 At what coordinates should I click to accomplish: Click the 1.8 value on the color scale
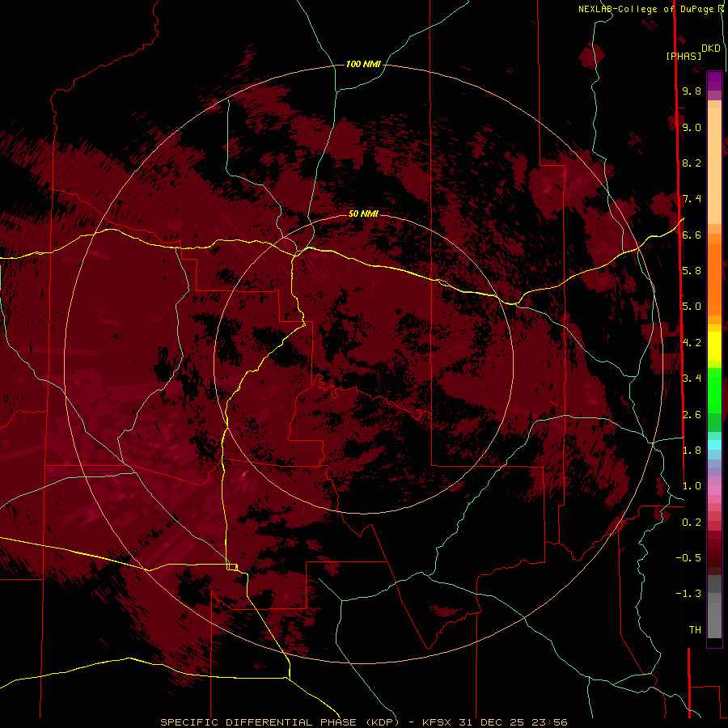tap(692, 451)
